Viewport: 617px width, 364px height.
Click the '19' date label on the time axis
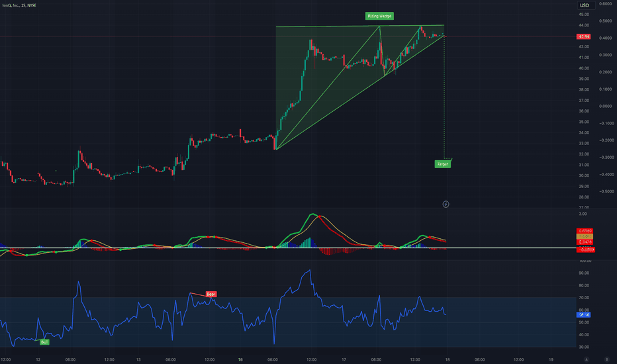coord(551,359)
